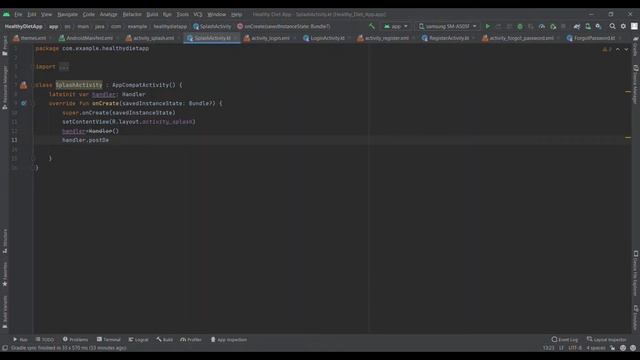This screenshot has width=640, height=360.
Task: Open the File menu
Action: click(x=18, y=14)
